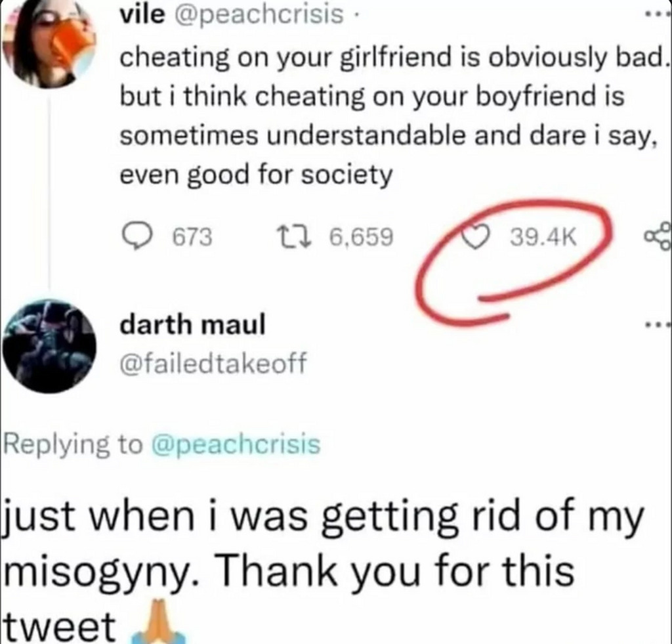Follow the @peachcrisis link in "Replying to"

(236, 445)
